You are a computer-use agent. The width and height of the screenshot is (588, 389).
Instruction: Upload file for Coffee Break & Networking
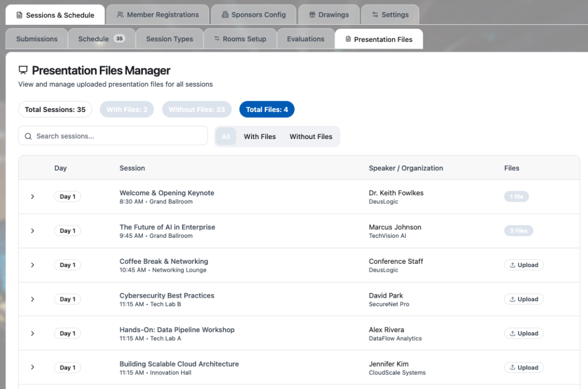coord(524,265)
